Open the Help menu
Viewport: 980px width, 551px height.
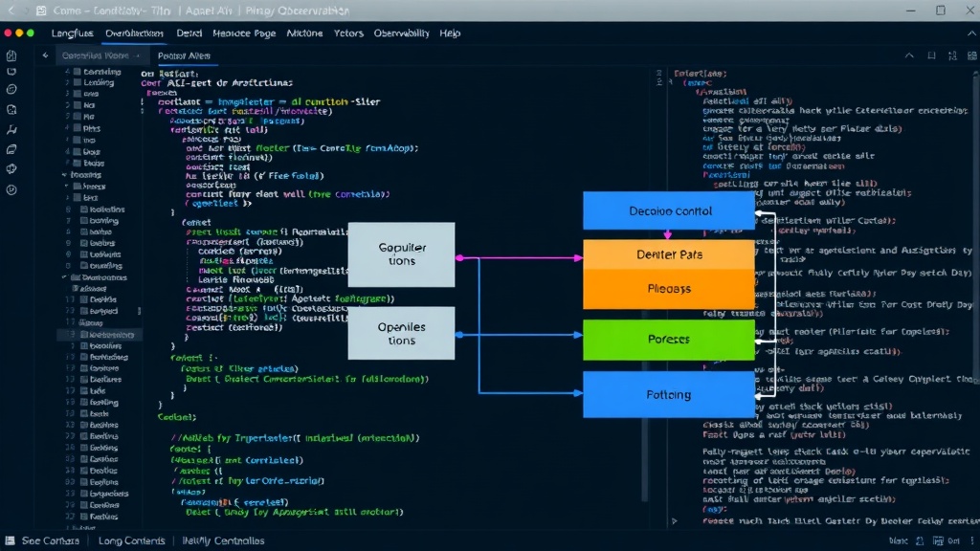[x=450, y=33]
